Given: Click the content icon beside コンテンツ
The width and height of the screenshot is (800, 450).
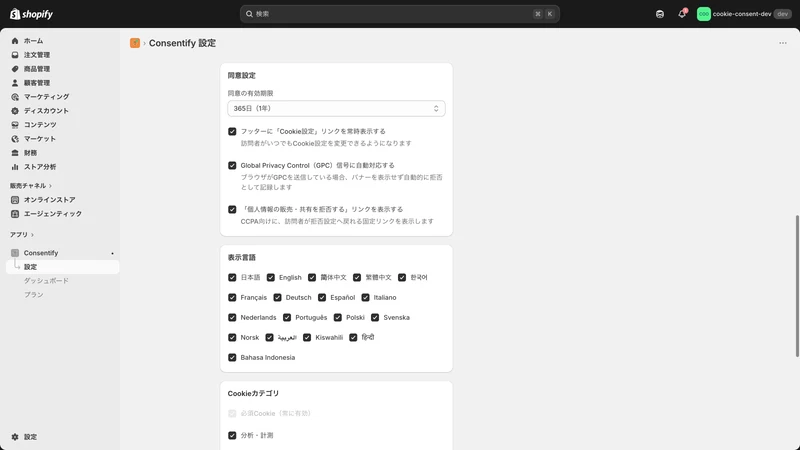Looking at the screenshot, I should (15, 124).
